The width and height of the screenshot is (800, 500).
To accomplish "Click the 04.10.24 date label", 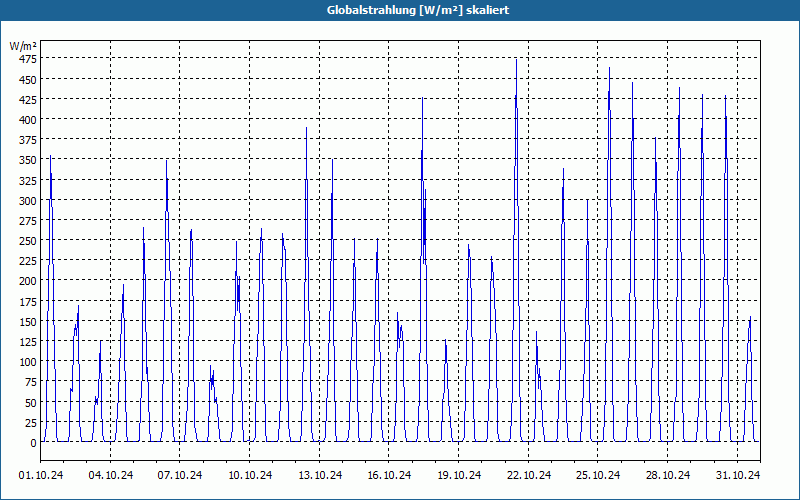I will pyautogui.click(x=111, y=475).
